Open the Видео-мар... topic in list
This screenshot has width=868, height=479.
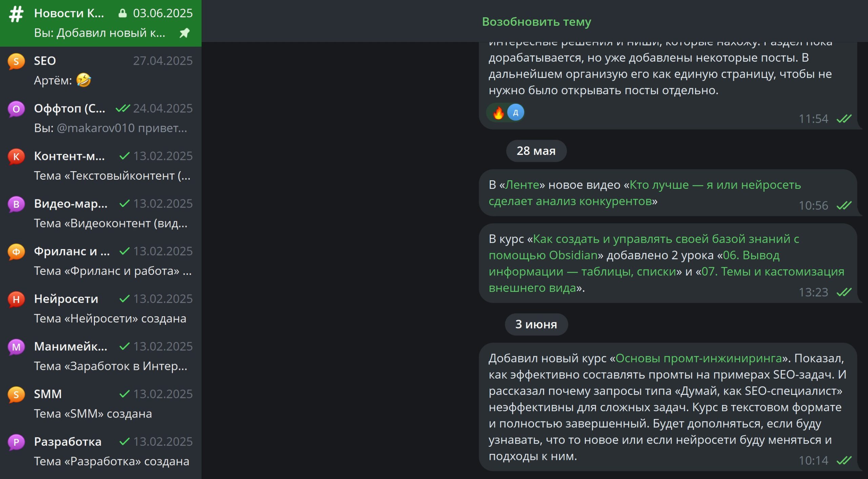(101, 213)
